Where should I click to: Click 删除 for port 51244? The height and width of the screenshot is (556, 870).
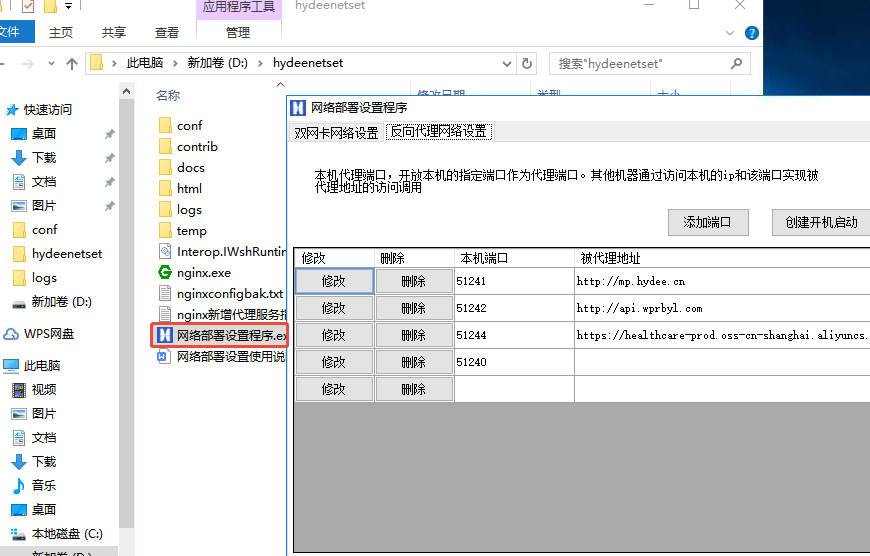click(x=414, y=335)
